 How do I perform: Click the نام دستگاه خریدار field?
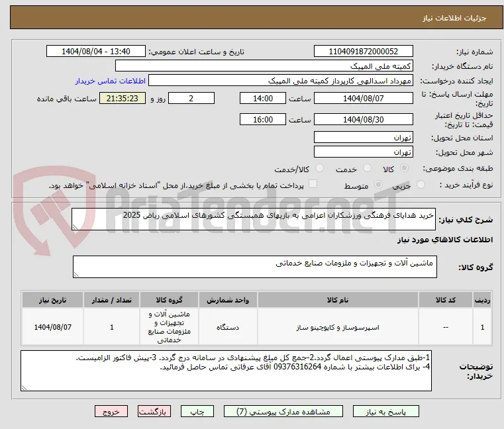(x=264, y=66)
